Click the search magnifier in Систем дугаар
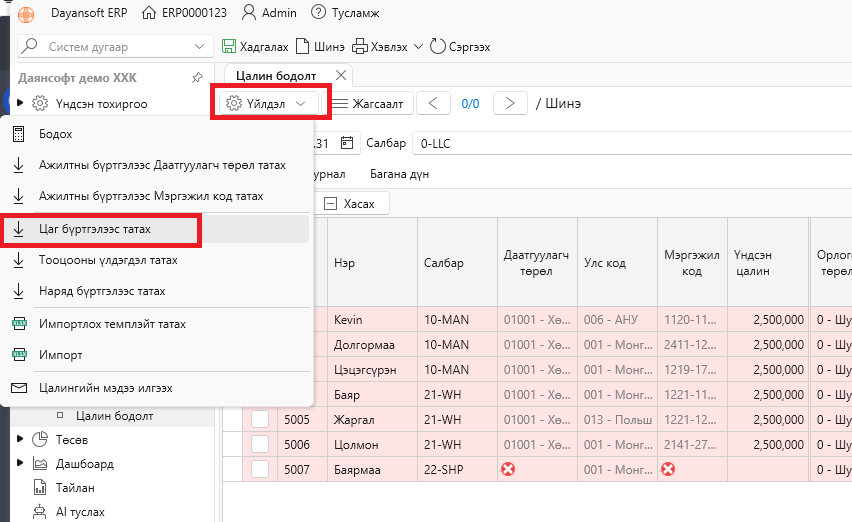 pos(30,46)
